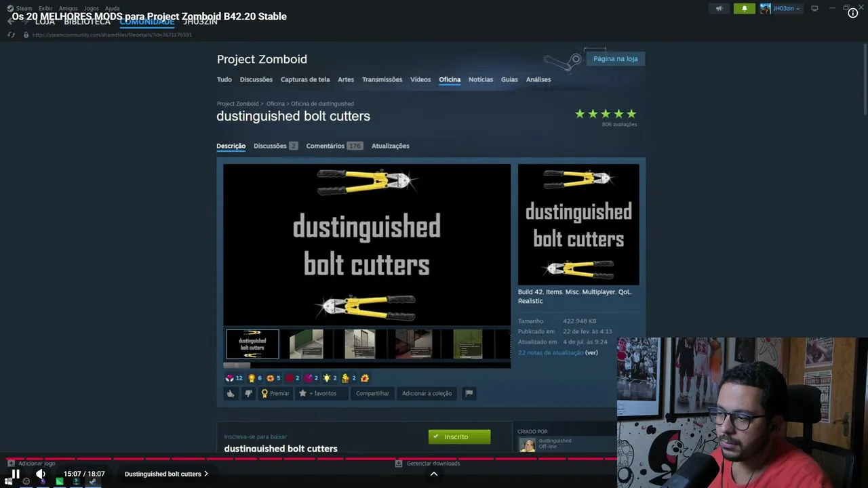
Task: Click the heart award icon with 12
Action: [234, 378]
